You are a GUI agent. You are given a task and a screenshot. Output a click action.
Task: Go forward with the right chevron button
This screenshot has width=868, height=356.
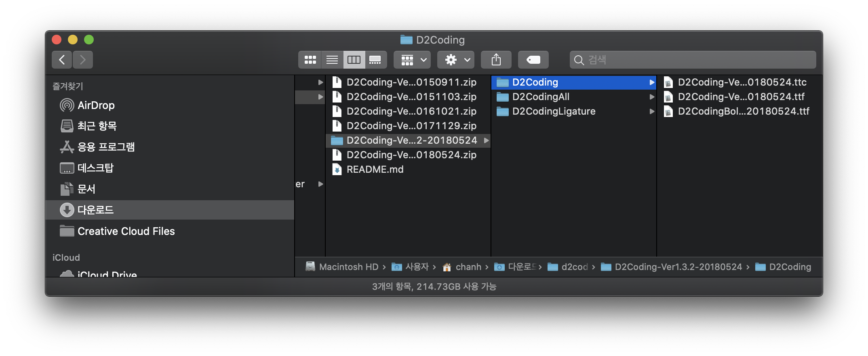[83, 60]
